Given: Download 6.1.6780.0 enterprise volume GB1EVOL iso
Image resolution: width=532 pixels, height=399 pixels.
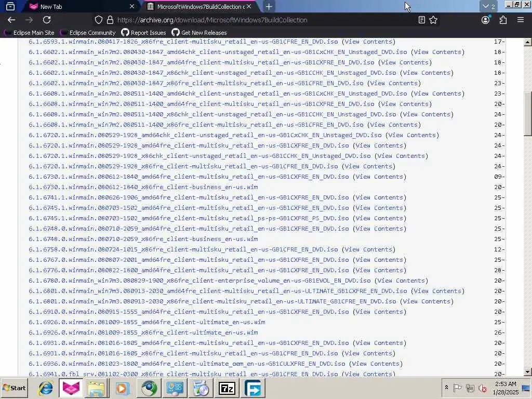Looking at the screenshot, I should (x=199, y=281).
